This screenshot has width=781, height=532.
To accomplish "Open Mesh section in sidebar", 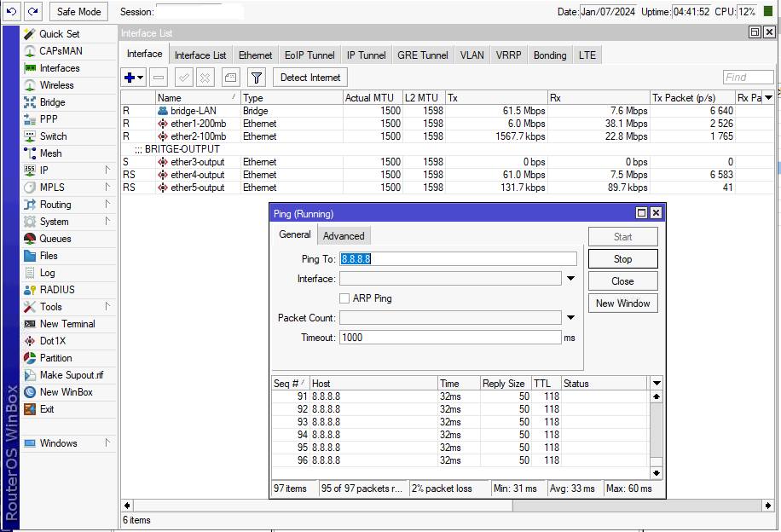I will pos(50,153).
